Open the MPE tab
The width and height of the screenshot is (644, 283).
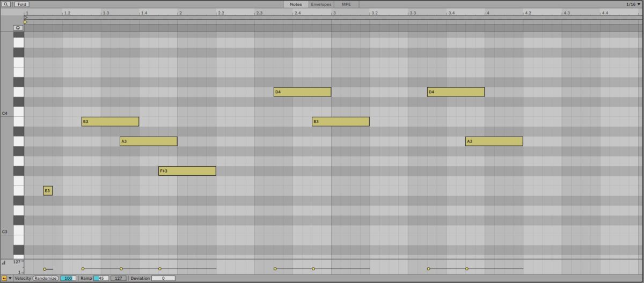346,4
